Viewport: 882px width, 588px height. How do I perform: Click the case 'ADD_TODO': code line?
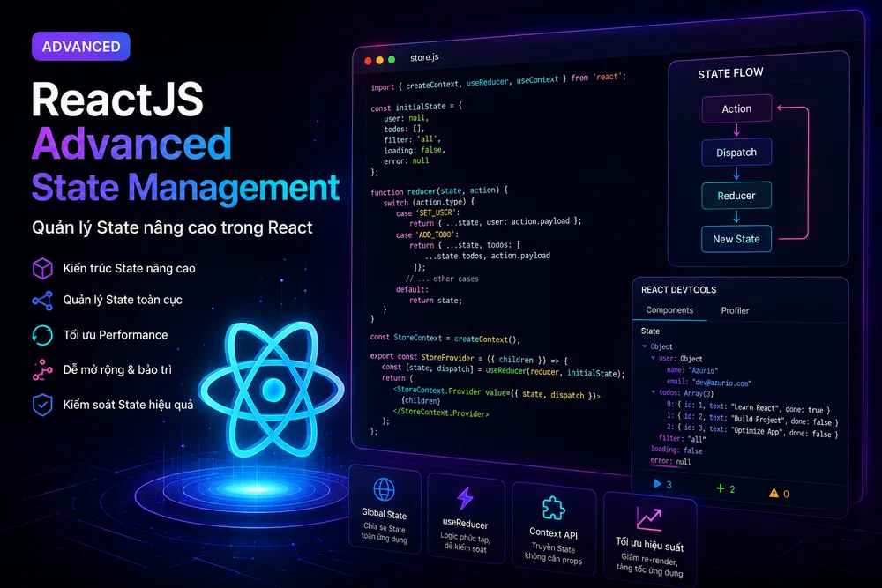click(427, 235)
